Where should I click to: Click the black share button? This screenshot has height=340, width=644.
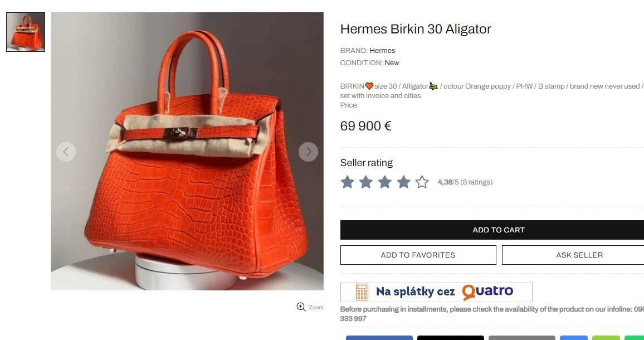click(x=451, y=338)
